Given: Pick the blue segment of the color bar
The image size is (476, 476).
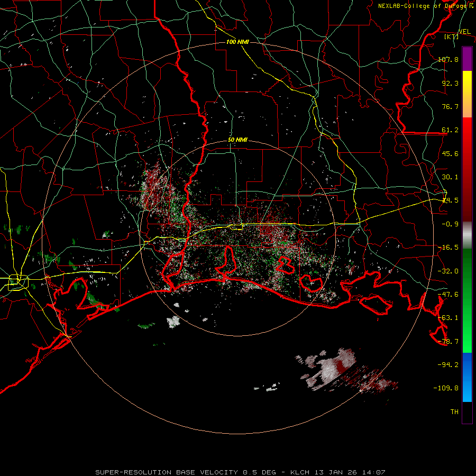Looking at the screenshot, I should pos(467,377).
